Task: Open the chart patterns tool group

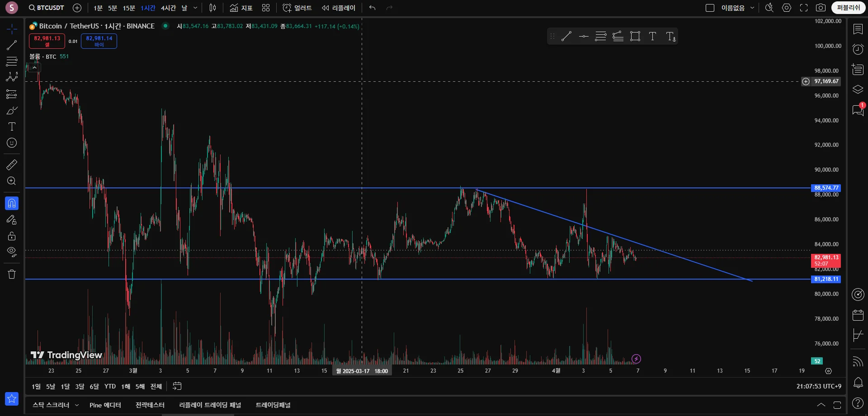Action: (12, 77)
